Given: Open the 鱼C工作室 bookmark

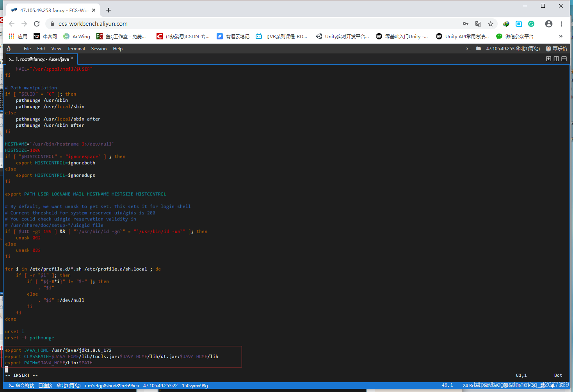Looking at the screenshot, I should (x=121, y=36).
